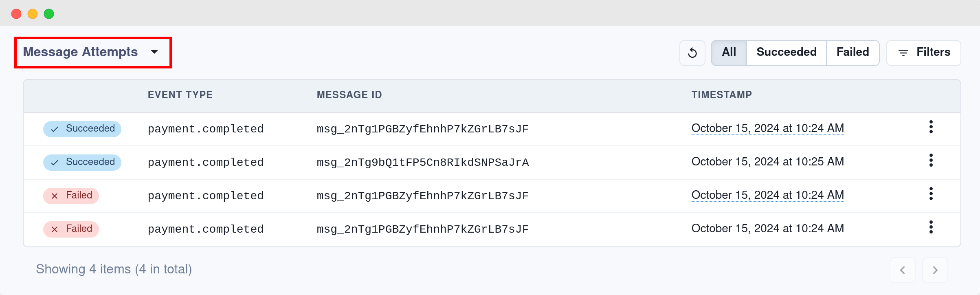Switch to the Failed tab

[853, 52]
